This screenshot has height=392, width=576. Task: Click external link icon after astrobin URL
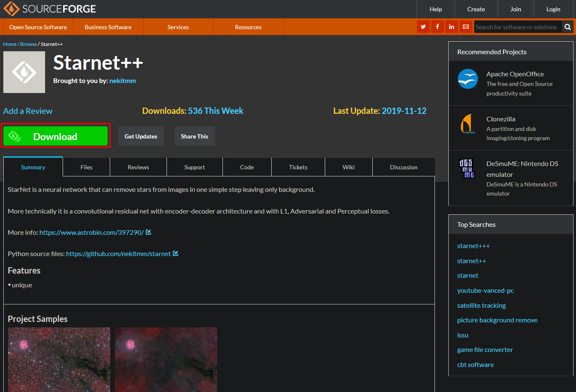[x=149, y=232]
